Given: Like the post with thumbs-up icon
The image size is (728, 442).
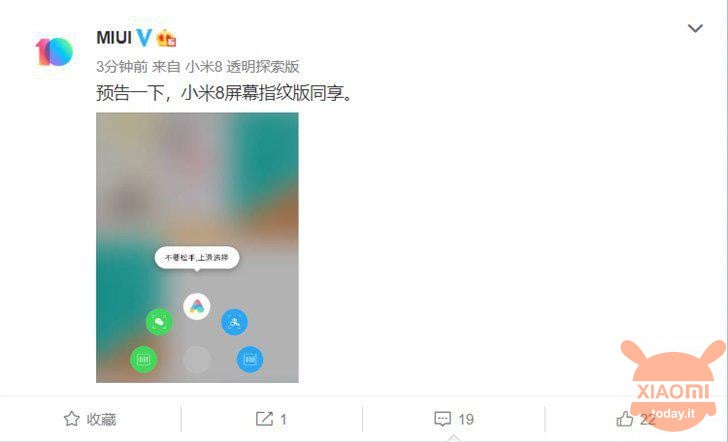Looking at the screenshot, I should click(x=634, y=419).
